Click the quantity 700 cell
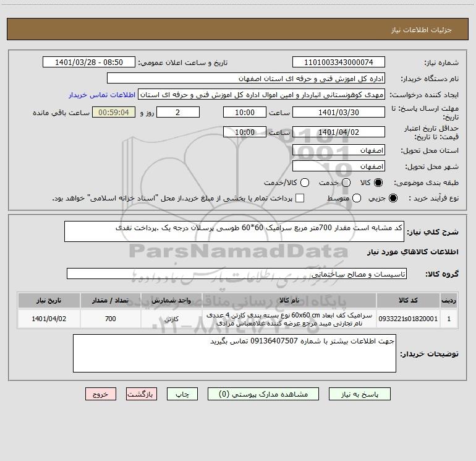Image resolution: width=476 pixels, height=461 pixels. [x=110, y=319]
